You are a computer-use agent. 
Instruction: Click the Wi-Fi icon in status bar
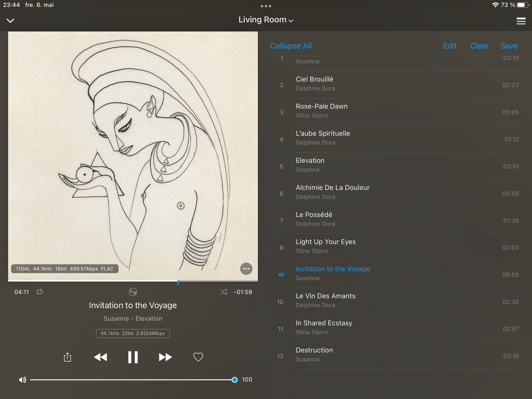pyautogui.click(x=495, y=5)
